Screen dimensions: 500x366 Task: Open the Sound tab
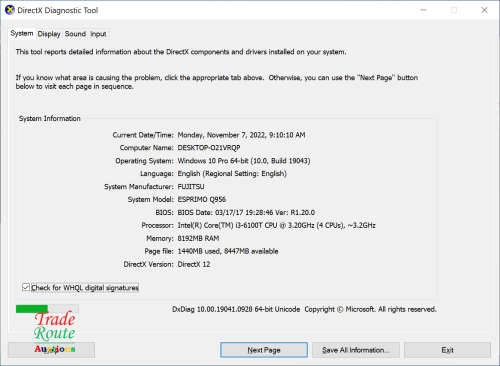point(75,34)
